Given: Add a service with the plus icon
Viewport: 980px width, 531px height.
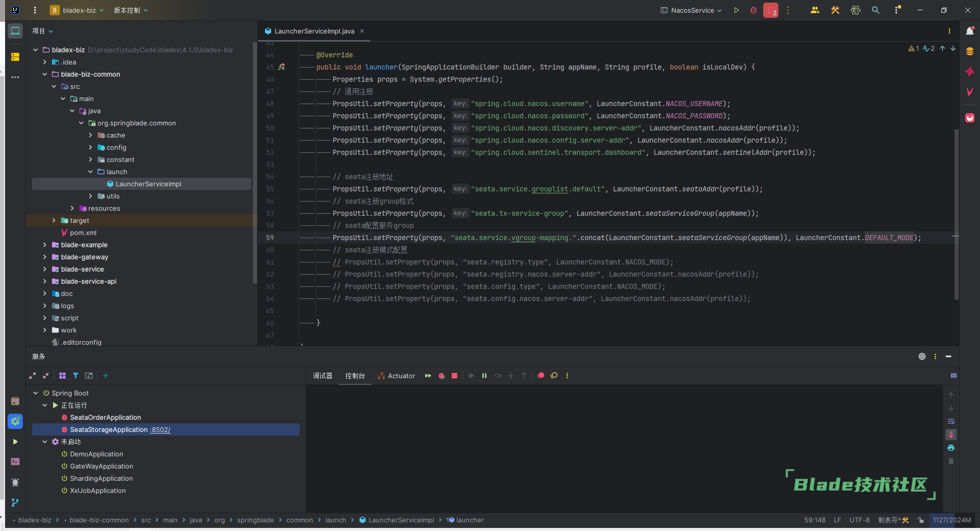Looking at the screenshot, I should click(x=106, y=376).
